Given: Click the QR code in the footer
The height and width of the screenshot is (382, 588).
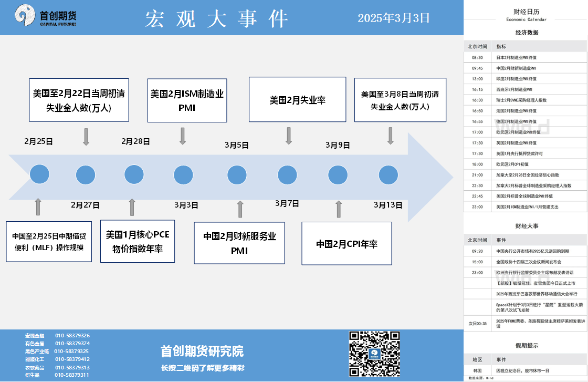Looking at the screenshot, I should (375, 353).
